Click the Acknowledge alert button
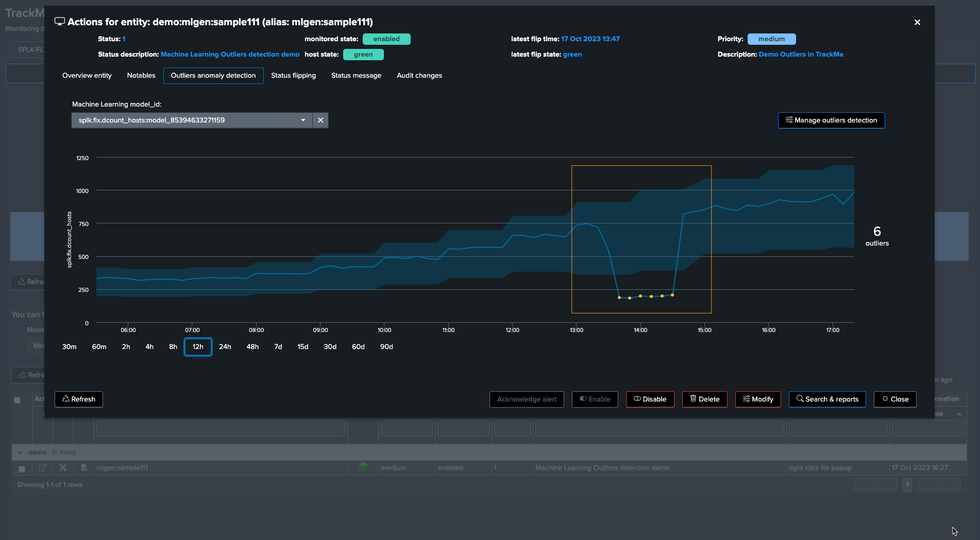The width and height of the screenshot is (980, 540). (x=527, y=399)
